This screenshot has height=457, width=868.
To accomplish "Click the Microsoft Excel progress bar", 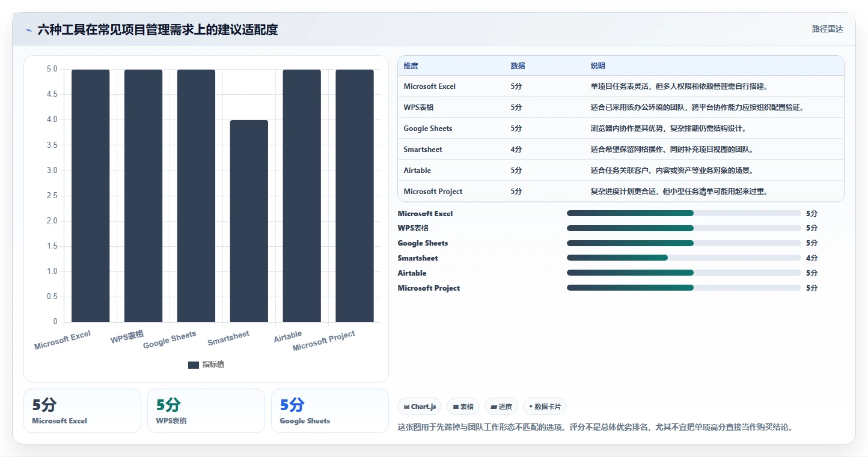I will (684, 213).
